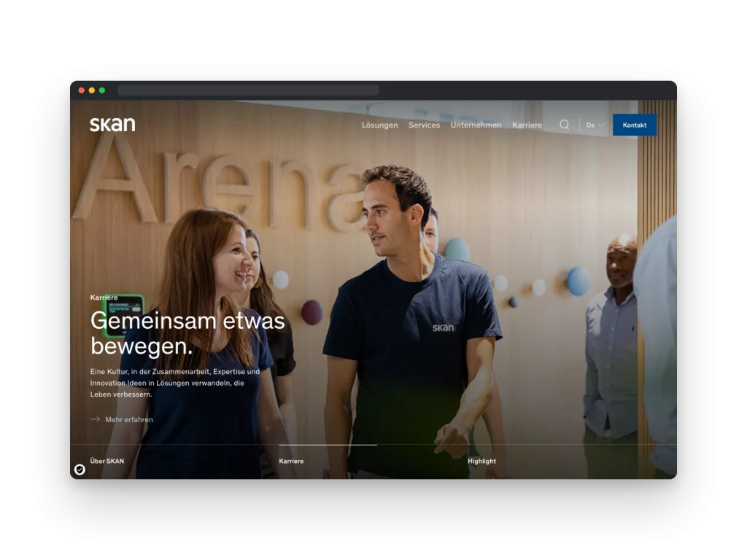Follow the Mehr erfahren link

pos(129,419)
